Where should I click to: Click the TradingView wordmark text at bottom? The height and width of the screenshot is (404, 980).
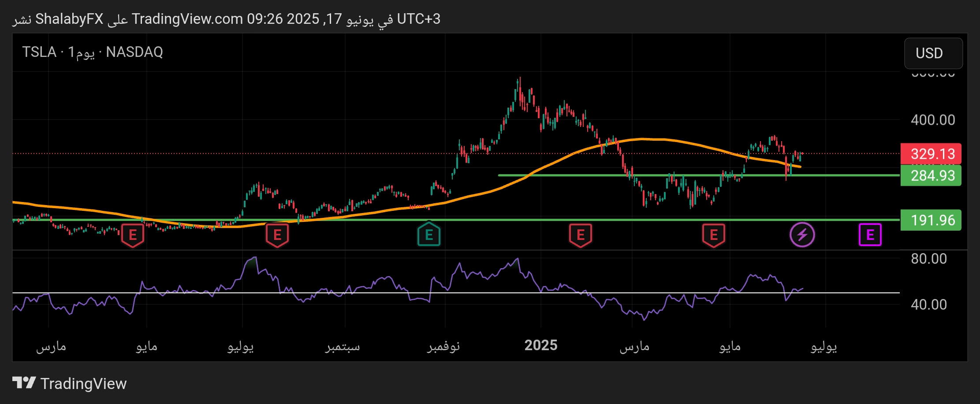click(x=84, y=384)
